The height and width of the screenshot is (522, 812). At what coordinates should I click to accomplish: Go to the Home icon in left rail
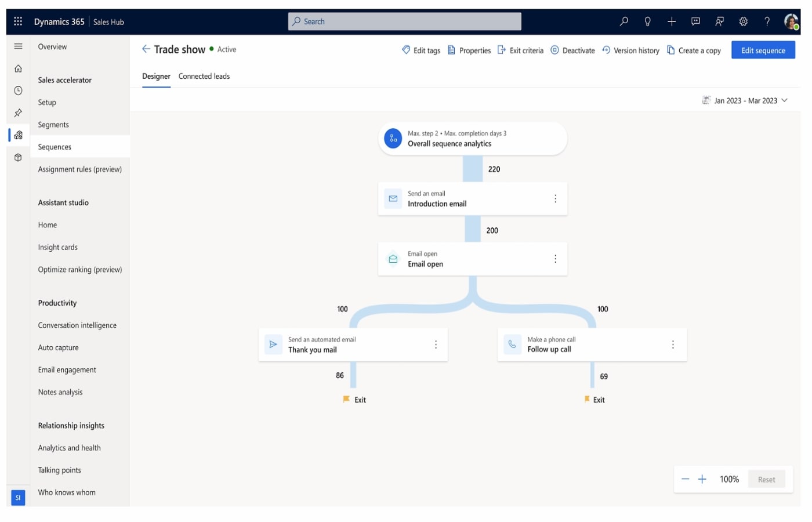(x=18, y=68)
